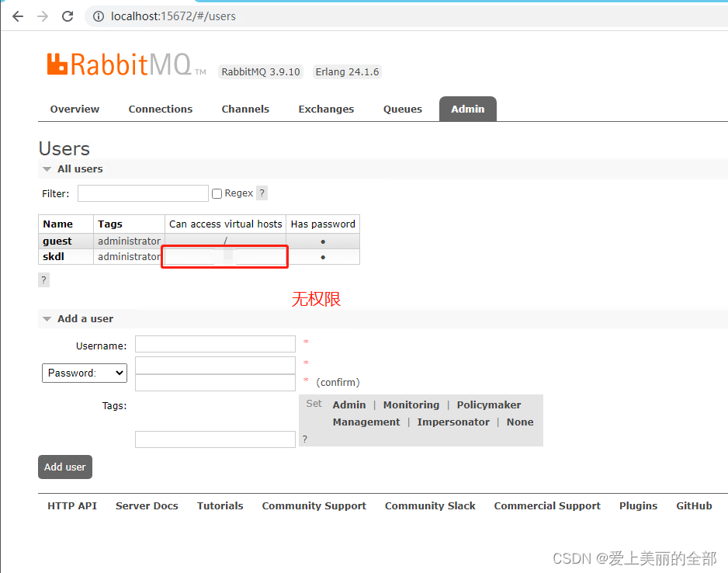The height and width of the screenshot is (573, 728).
Task: Click the grayed browser forward arrow
Action: click(42, 16)
